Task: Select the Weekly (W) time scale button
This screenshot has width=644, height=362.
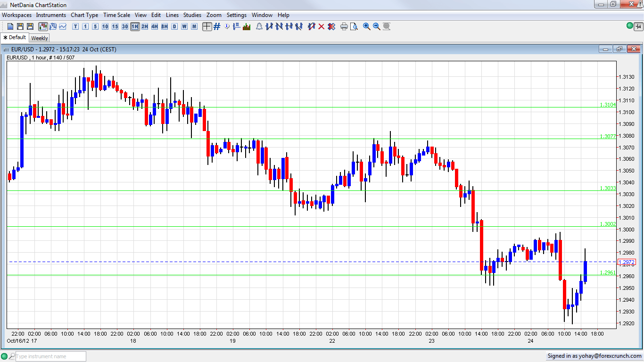Action: (x=184, y=26)
